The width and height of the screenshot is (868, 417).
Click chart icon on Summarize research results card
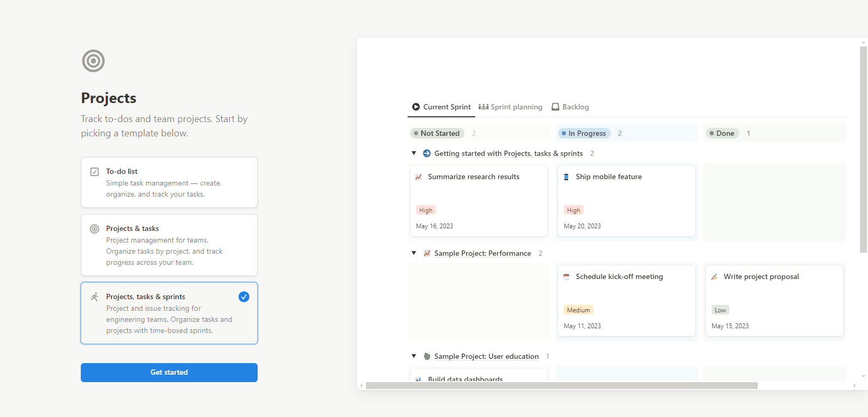coord(419,177)
